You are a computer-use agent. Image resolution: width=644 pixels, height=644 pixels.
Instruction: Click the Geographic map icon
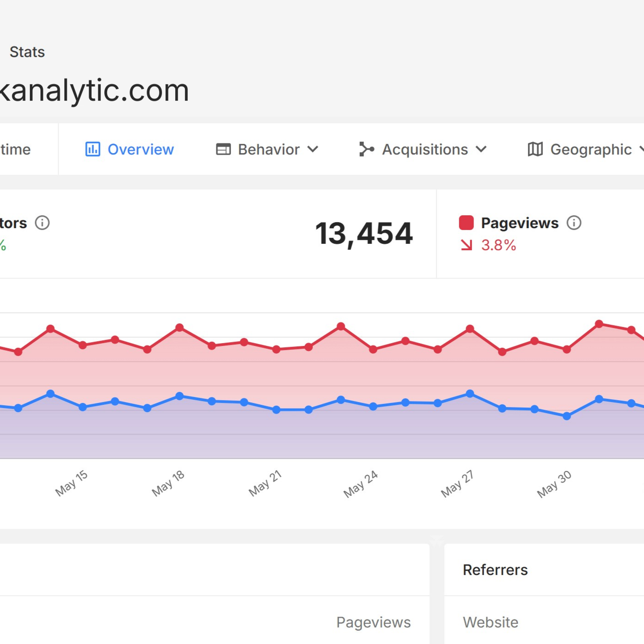tap(535, 149)
